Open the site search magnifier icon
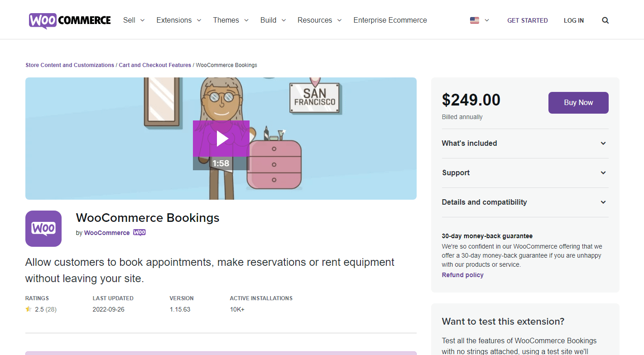Screen dimensions: 644x355 click(x=606, y=20)
